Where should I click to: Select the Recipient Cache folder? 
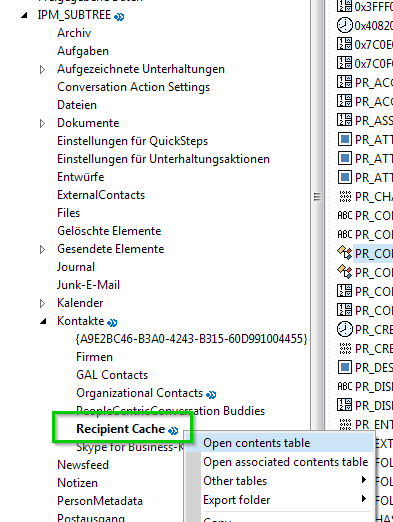point(121,429)
